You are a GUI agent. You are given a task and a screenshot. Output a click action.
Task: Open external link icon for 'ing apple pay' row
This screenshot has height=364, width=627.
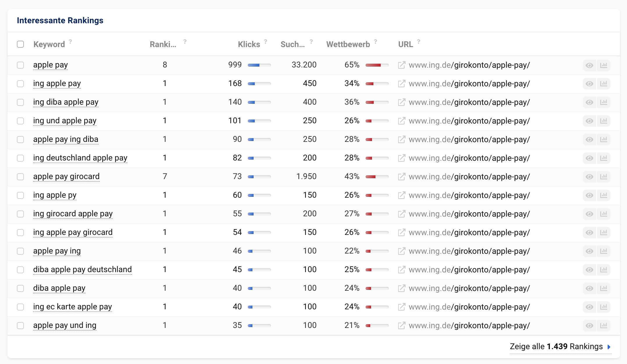tap(402, 84)
